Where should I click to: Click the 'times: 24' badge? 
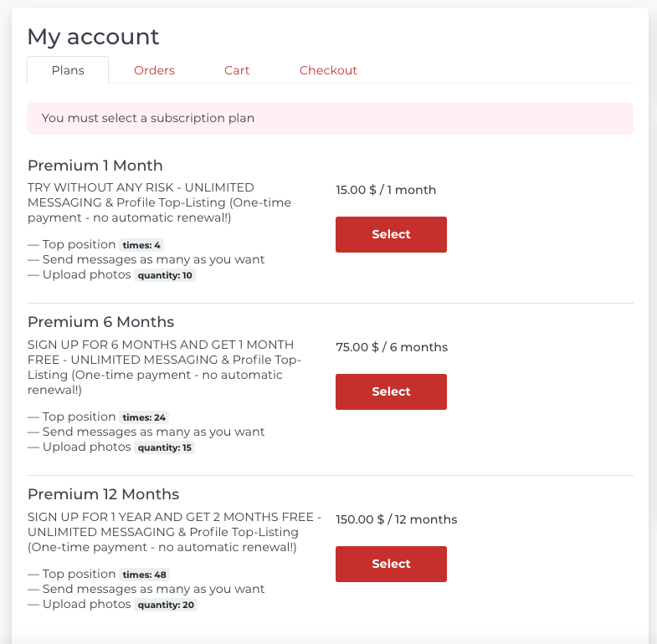click(x=144, y=417)
